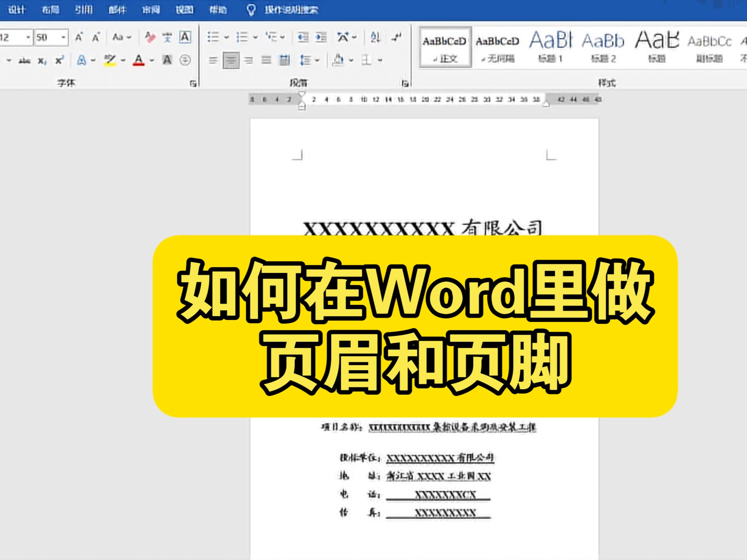The height and width of the screenshot is (560, 747).
Task: Click the clear all formatting icon
Action: (x=150, y=37)
